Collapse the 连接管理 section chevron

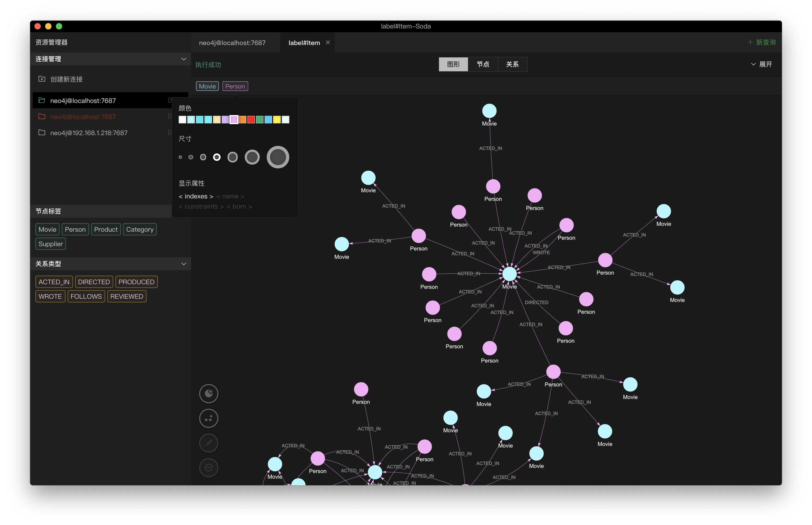point(184,59)
